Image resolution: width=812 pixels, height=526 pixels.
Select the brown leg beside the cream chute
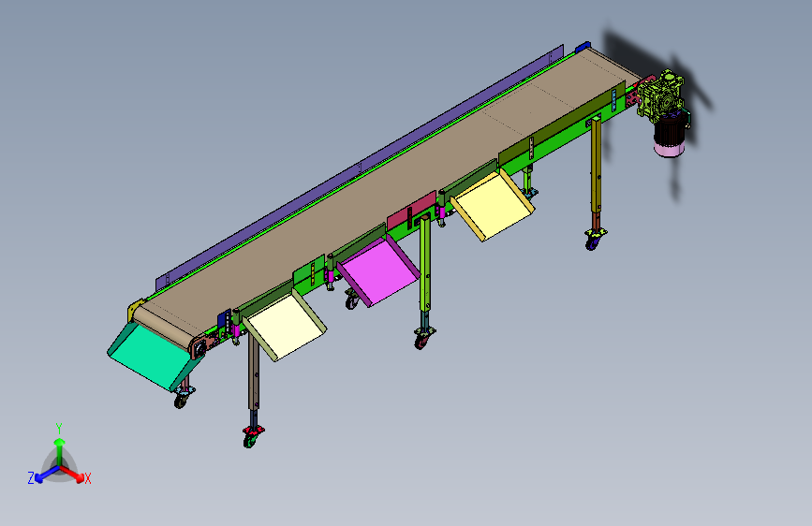253,372
